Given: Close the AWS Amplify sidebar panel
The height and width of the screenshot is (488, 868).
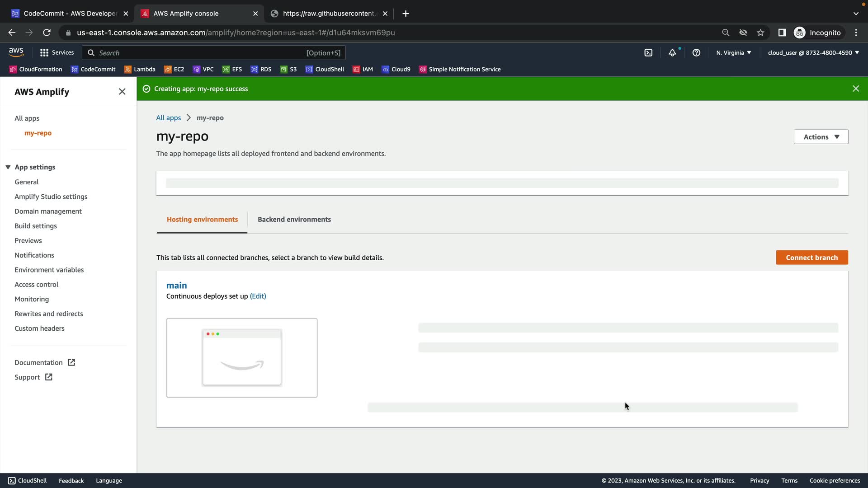Looking at the screenshot, I should 122,92.
